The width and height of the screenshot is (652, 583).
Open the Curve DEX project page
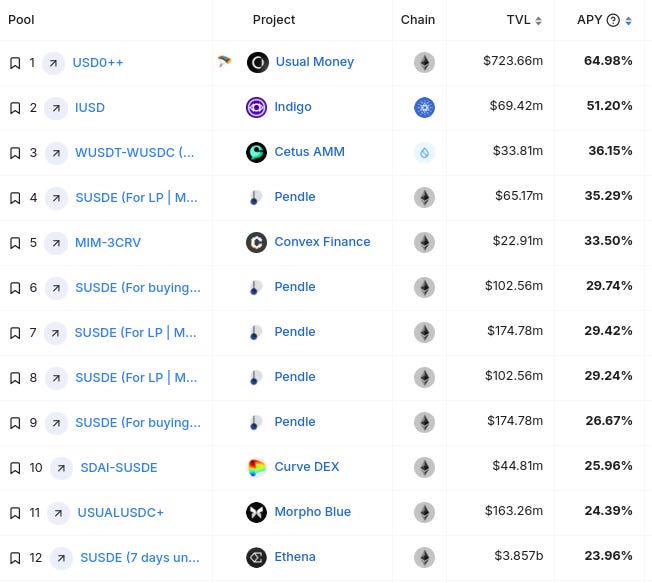(x=307, y=467)
